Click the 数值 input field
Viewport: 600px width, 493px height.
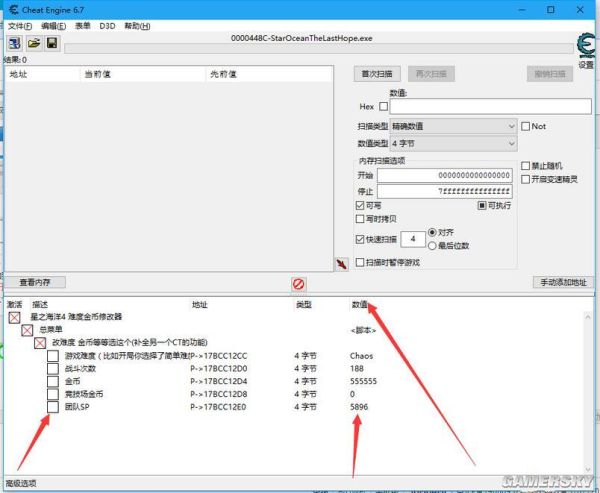coord(491,106)
